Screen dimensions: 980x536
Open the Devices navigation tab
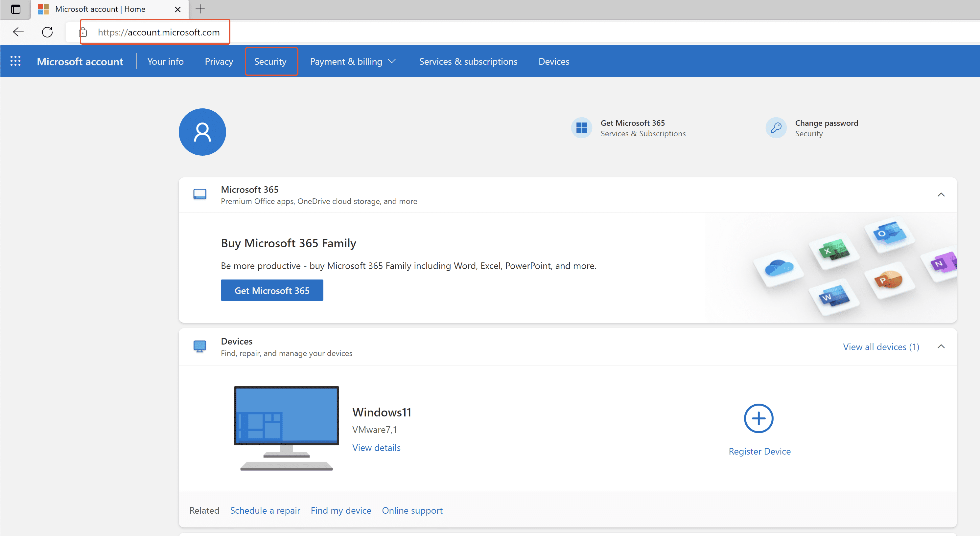click(x=554, y=62)
